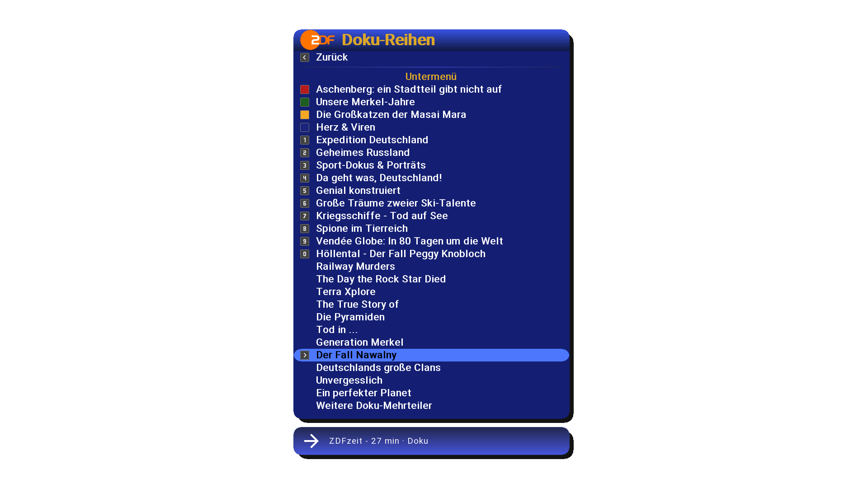Go back with the Zurück label
This screenshot has height=488, width=868.
pos(332,57)
